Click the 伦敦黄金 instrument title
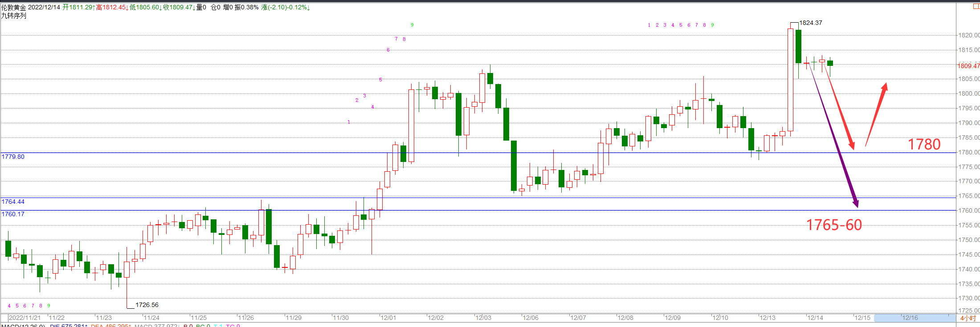The height and width of the screenshot is (327, 980). click(14, 8)
